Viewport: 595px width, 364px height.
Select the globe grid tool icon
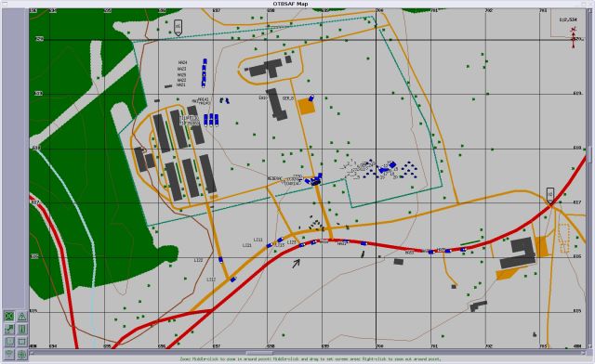22,354
